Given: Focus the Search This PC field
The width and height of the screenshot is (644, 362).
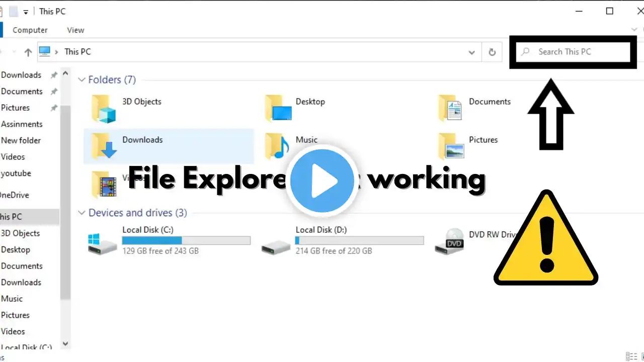Looking at the screenshot, I should pos(574,52).
